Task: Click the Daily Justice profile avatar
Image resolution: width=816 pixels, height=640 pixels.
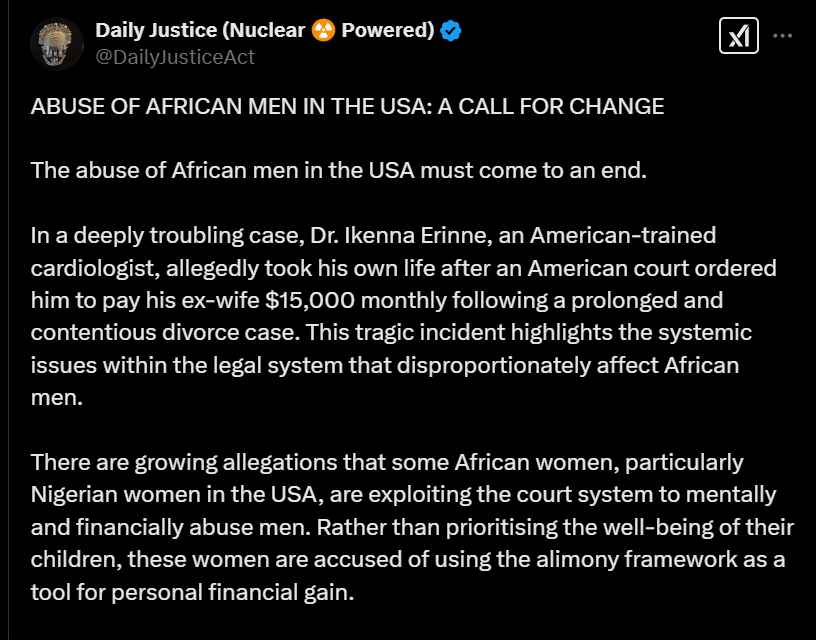Action: click(x=57, y=44)
